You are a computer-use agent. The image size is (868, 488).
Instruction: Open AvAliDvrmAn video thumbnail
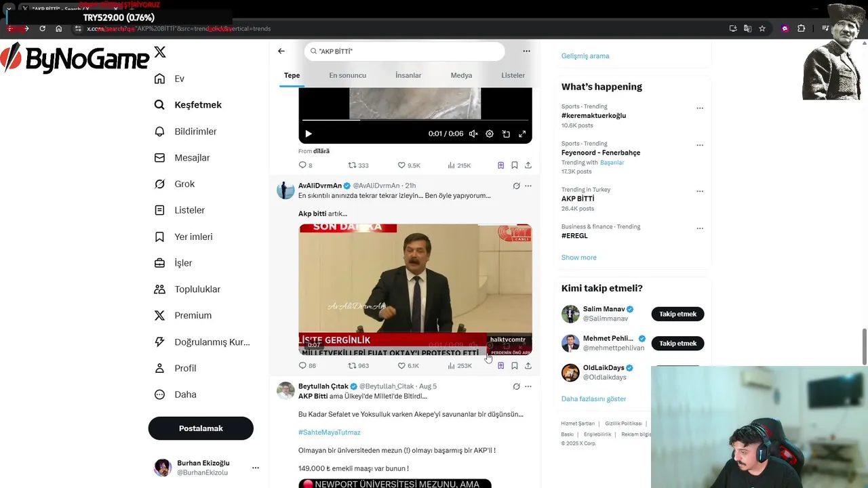point(415,289)
